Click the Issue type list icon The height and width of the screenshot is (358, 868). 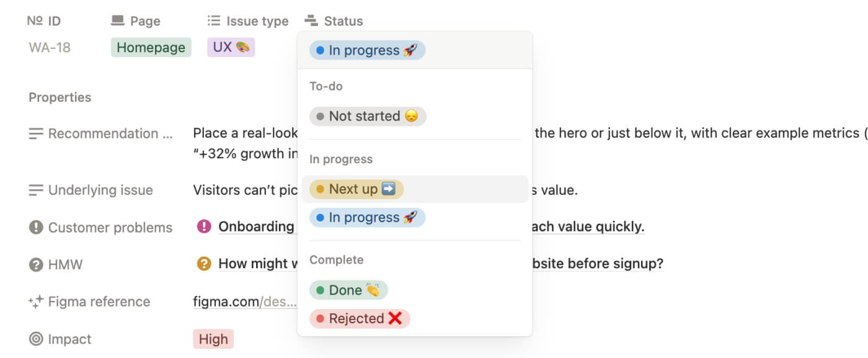[214, 20]
